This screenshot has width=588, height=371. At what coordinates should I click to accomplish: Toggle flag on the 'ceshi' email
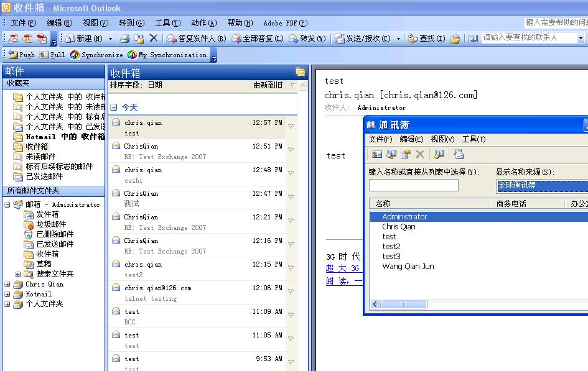click(291, 174)
